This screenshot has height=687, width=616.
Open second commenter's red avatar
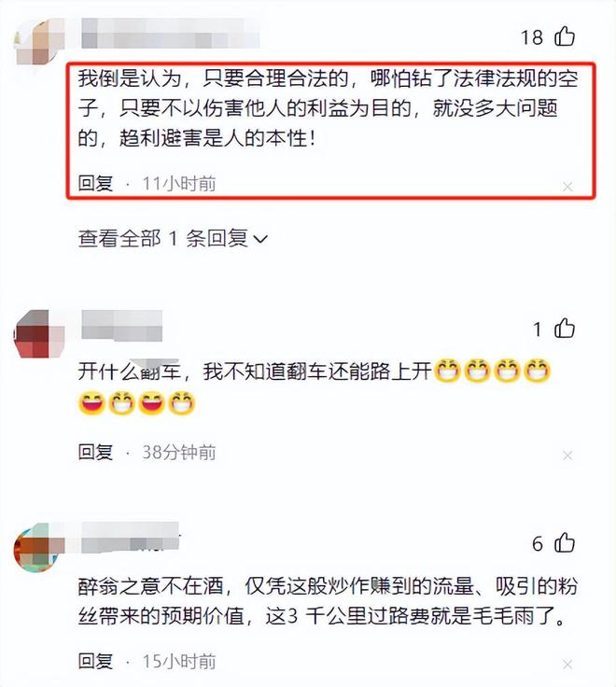(x=39, y=334)
